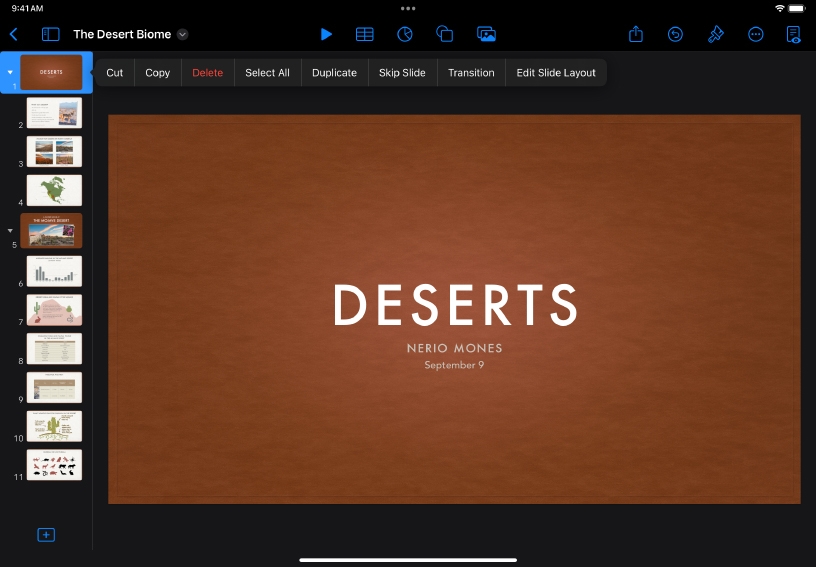816x567 pixels.
Task: Select the North America map slide thumbnail
Action: click(x=54, y=190)
